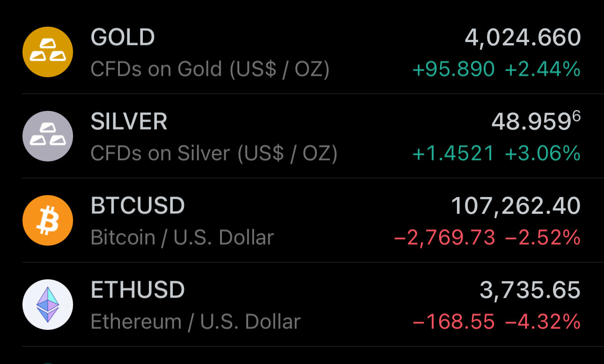Screen dimensions: 604x364
Task: Select the BTCUSD ticker label
Action: coord(138,206)
